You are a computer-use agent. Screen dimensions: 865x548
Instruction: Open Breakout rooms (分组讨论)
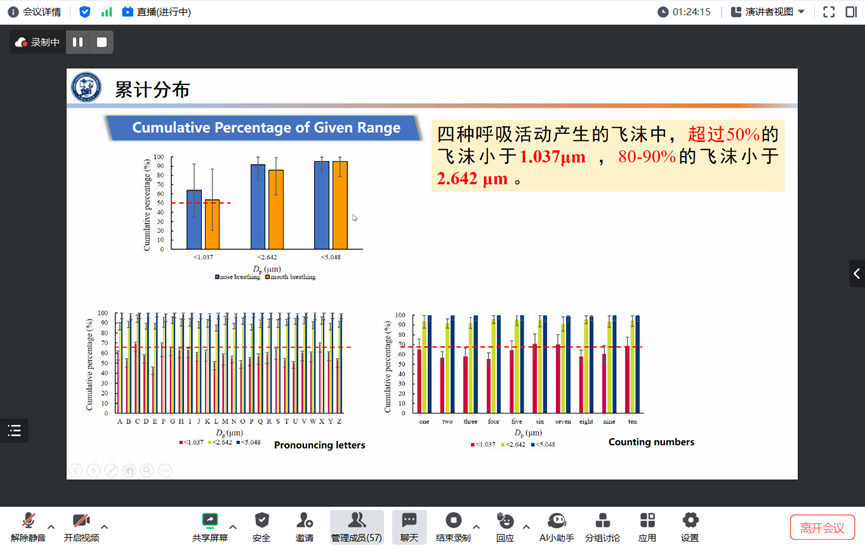coord(601,526)
